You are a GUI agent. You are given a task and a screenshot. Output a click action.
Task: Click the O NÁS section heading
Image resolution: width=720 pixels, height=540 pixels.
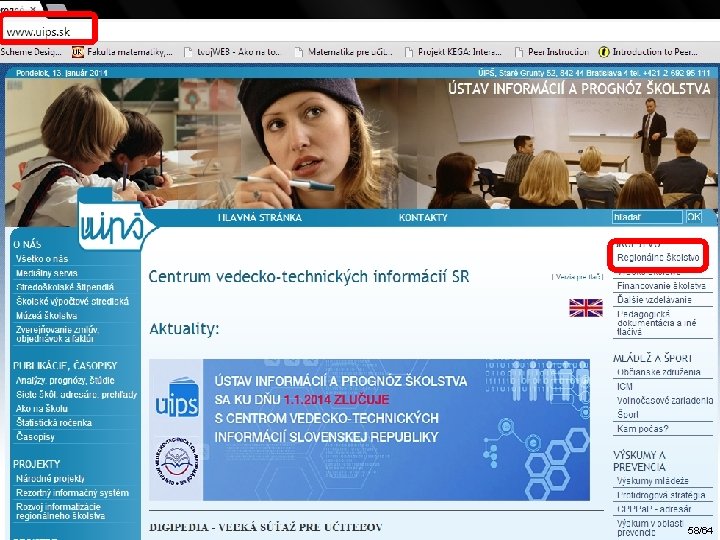(27, 244)
